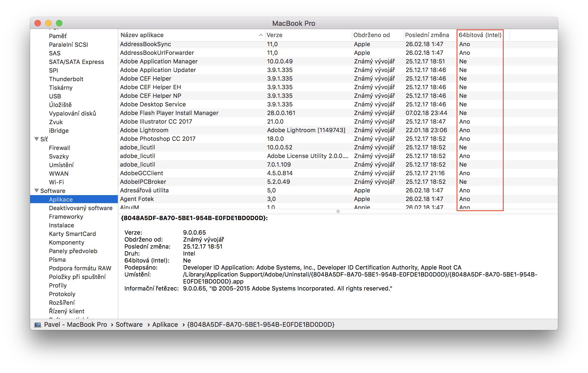The width and height of the screenshot is (588, 373).
Task: Select Adobe Lightroom application row
Action: click(x=144, y=130)
